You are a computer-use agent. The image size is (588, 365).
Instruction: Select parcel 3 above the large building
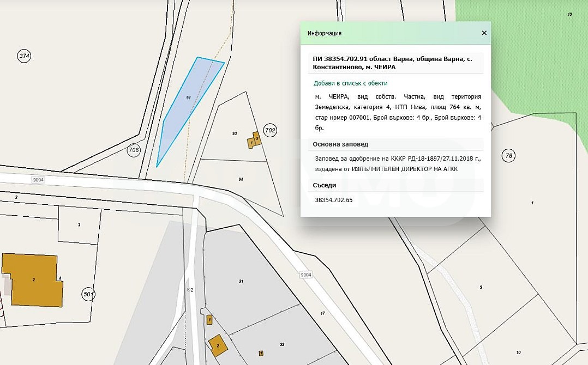[x=79, y=224]
